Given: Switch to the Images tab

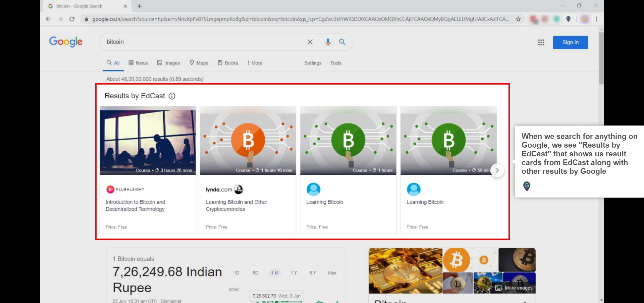Looking at the screenshot, I should (169, 63).
